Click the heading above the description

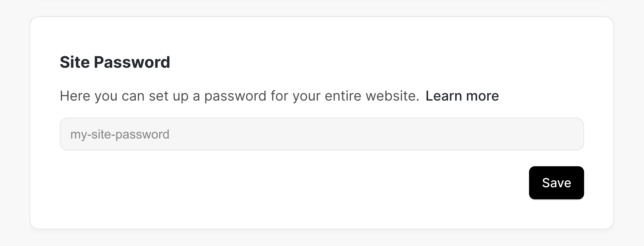coord(115,62)
